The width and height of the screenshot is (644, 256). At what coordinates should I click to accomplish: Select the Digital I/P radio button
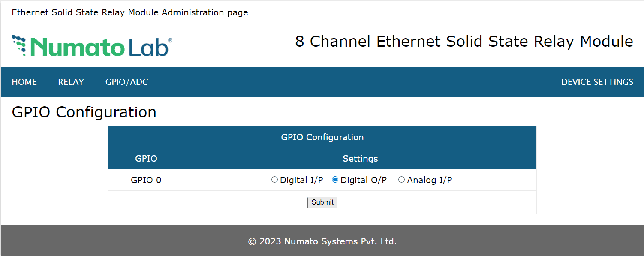(x=274, y=180)
